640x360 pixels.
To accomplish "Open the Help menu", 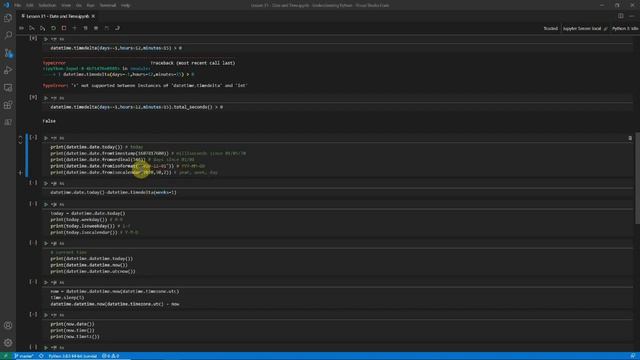I will click(x=125, y=5).
